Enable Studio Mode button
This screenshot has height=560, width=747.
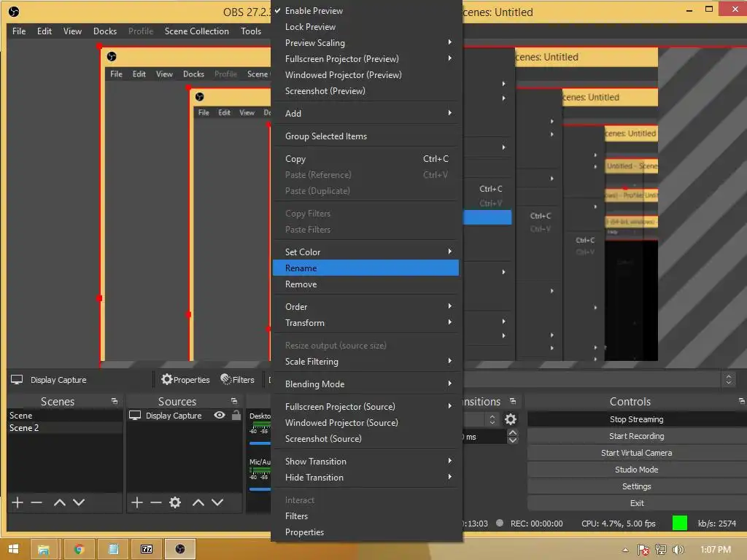(636, 470)
